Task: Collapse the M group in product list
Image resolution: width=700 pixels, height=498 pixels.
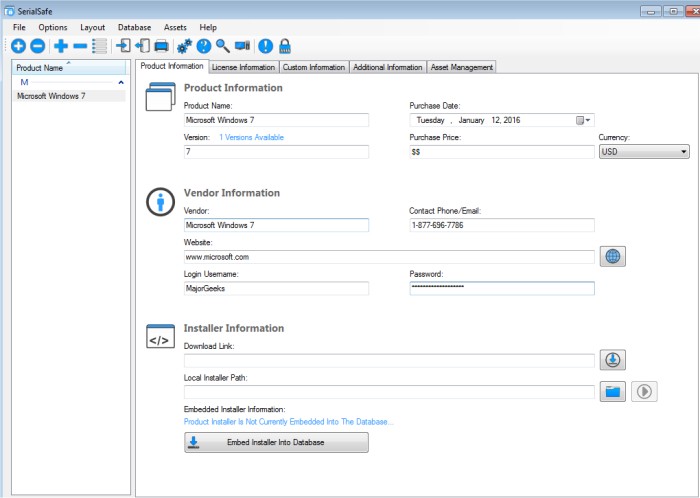Action: [121, 83]
